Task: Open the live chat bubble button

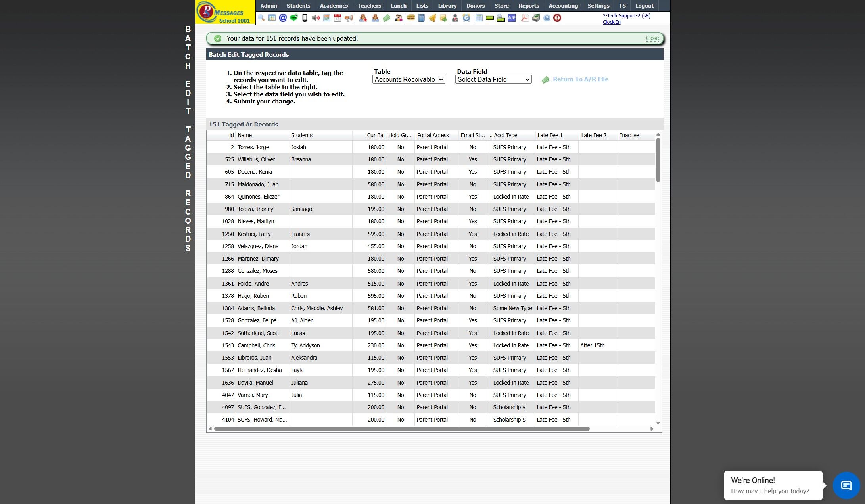Action: [846, 485]
